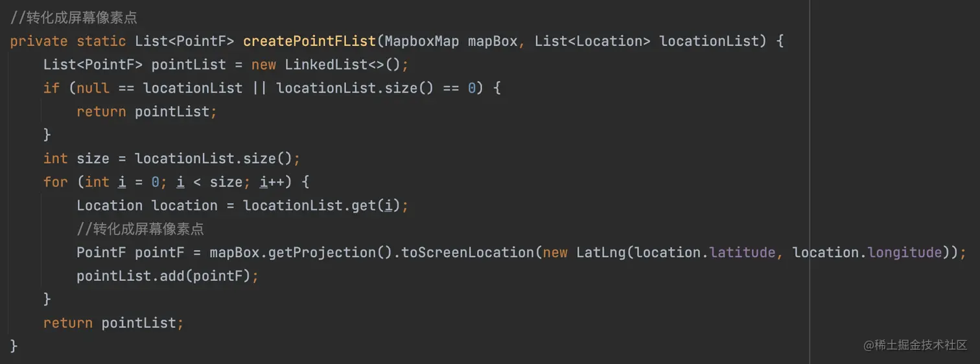Click the pointList.add(pointF) statement

[x=168, y=276]
